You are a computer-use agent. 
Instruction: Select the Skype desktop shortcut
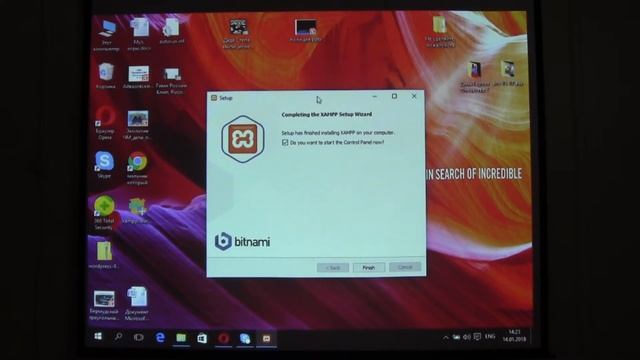coord(104,164)
